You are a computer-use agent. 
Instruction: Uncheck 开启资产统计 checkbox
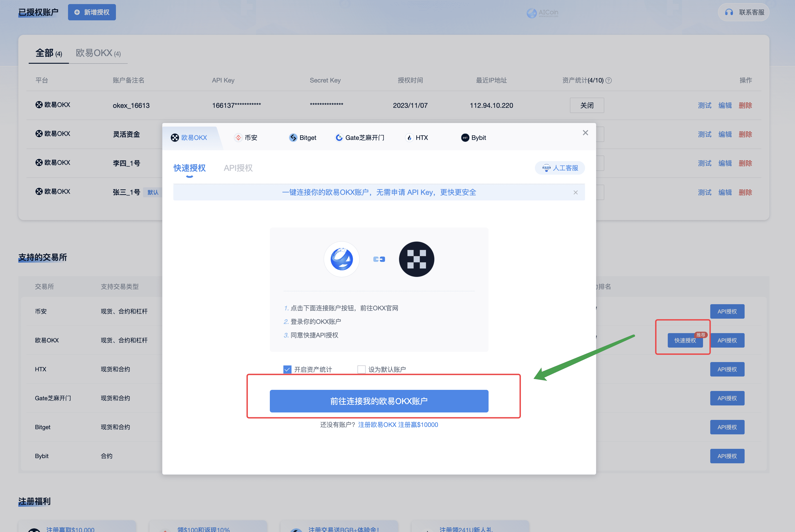point(287,369)
